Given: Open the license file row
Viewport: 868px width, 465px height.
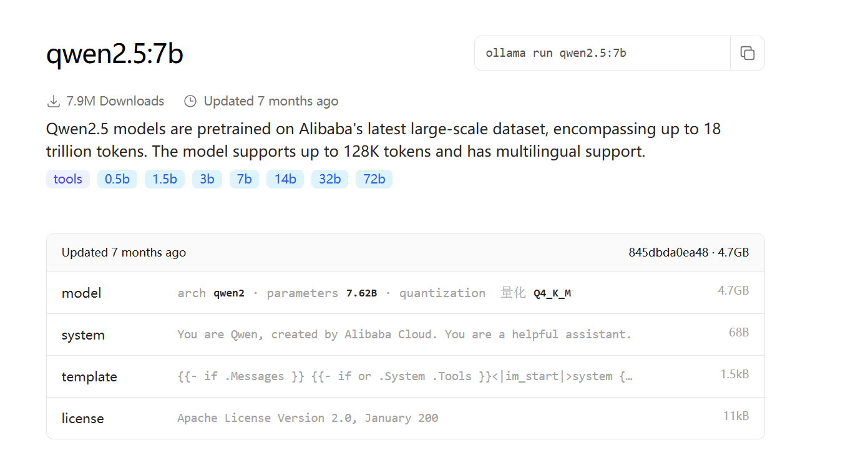Looking at the screenshot, I should point(406,418).
